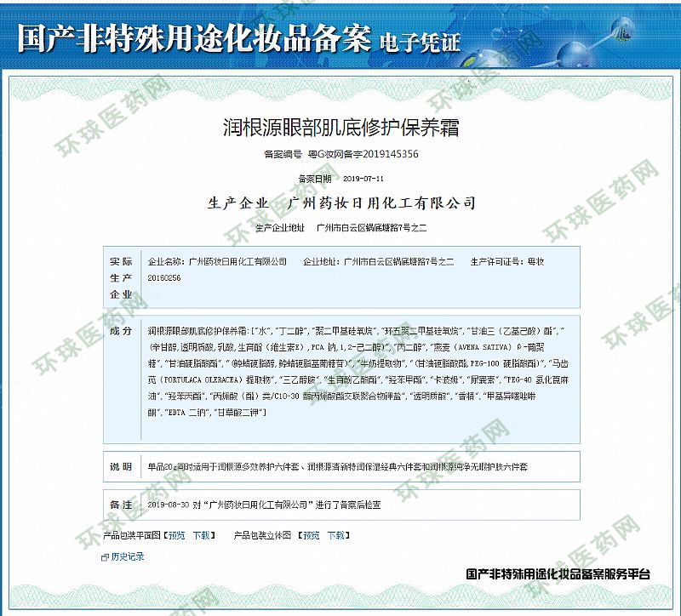Click product title 润根源眼部肌底修护保养霜
The width and height of the screenshot is (681, 616).
(340, 128)
